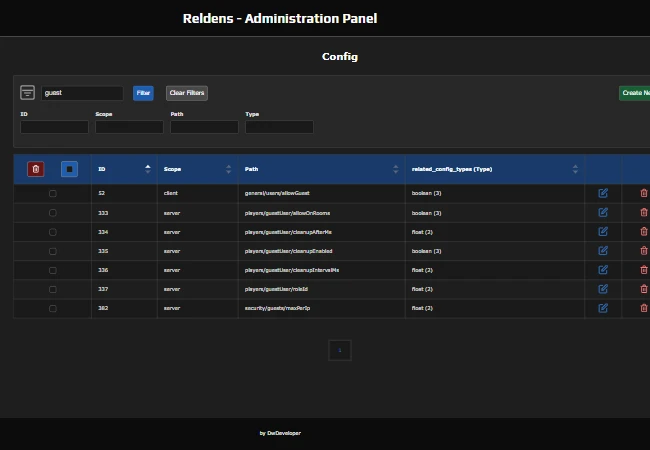Delete row 336 using trash icon

click(644, 270)
